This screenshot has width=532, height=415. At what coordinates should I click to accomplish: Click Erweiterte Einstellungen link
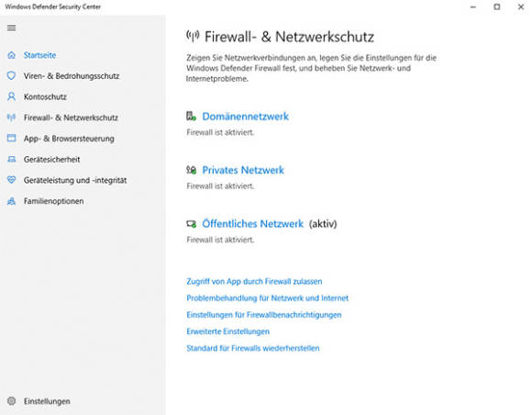(x=228, y=331)
